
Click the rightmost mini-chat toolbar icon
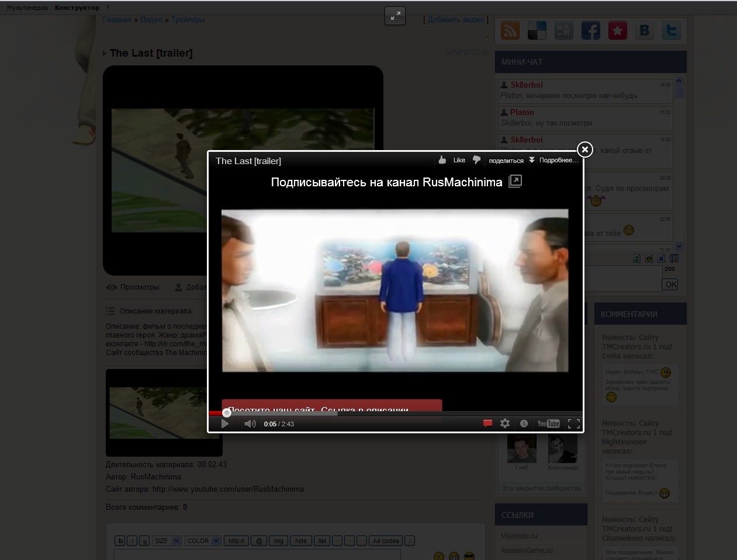(674, 259)
